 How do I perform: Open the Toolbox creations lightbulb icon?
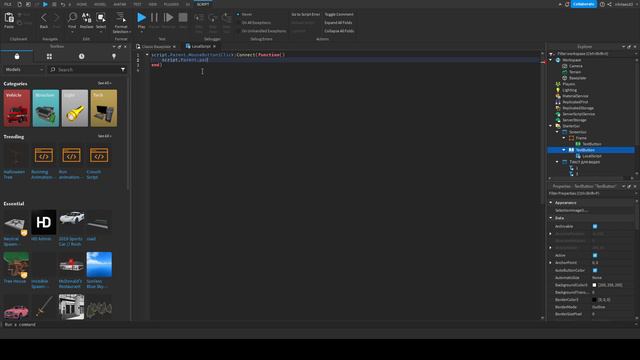point(114,56)
